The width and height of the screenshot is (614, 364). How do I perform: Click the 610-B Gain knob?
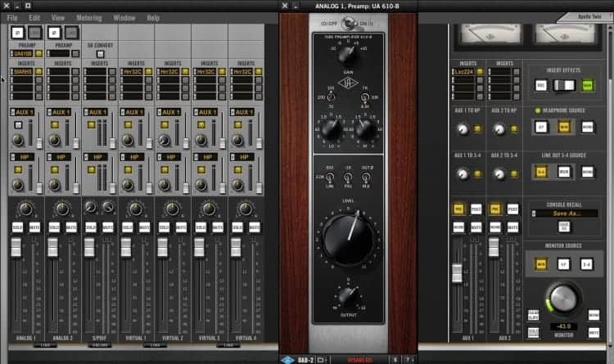[x=348, y=56]
